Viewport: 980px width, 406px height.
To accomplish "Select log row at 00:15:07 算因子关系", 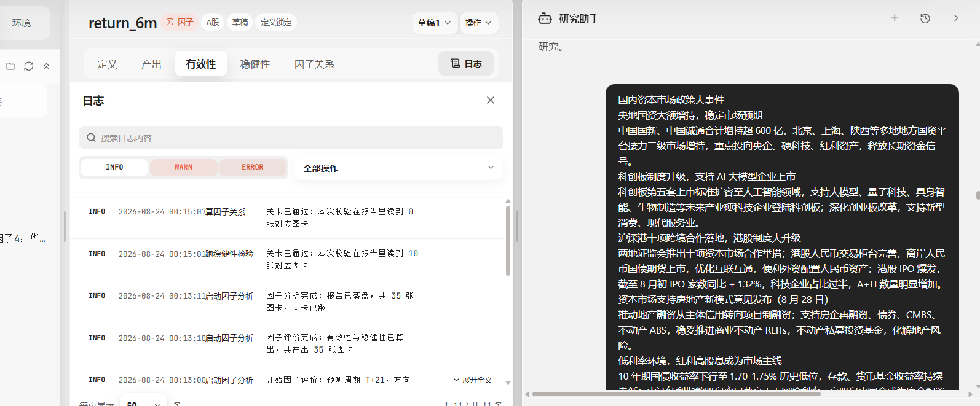I will tap(288, 217).
